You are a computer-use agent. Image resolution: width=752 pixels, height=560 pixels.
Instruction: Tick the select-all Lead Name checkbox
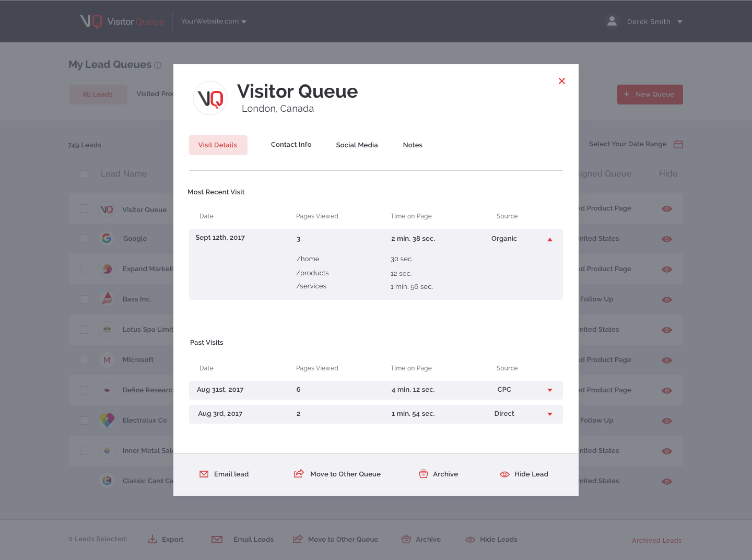point(84,174)
